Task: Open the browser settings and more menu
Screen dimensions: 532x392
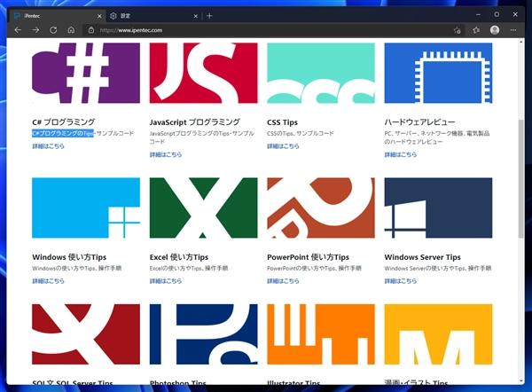Action: coord(513,30)
